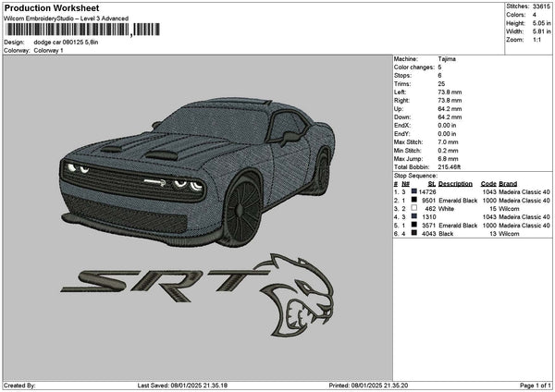Click the design barcode in the header
Viewport: 555px width, 392px height.
[65, 31]
